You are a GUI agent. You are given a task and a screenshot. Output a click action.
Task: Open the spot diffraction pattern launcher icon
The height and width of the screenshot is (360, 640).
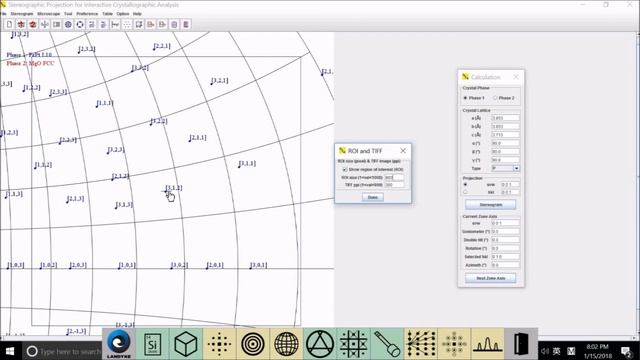click(219, 344)
